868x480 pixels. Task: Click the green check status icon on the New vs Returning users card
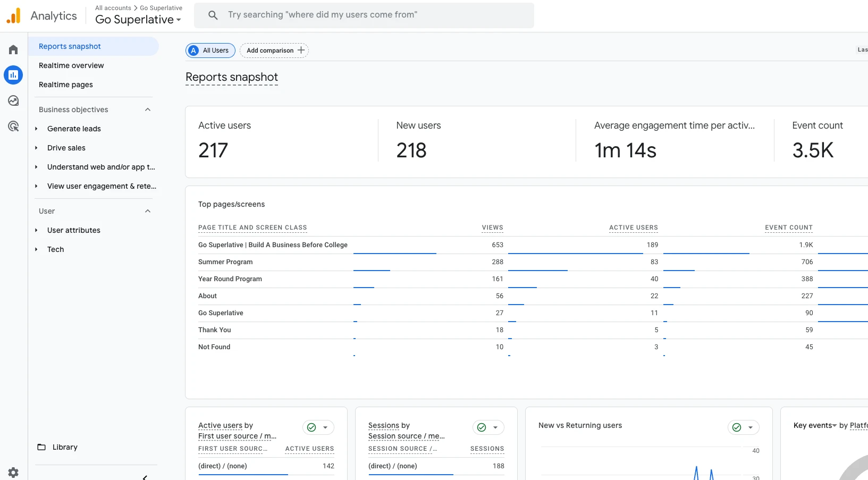(737, 427)
